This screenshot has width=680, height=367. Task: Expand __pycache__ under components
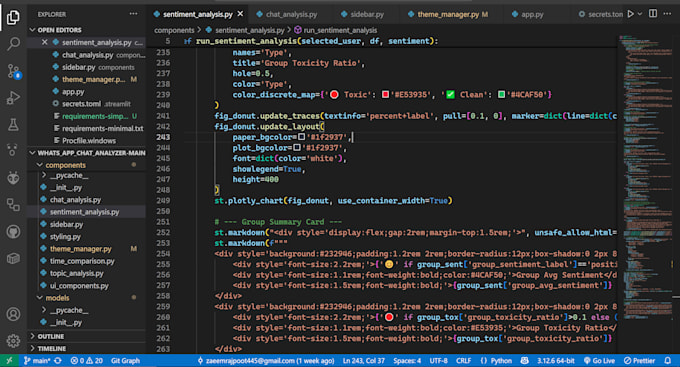44,175
